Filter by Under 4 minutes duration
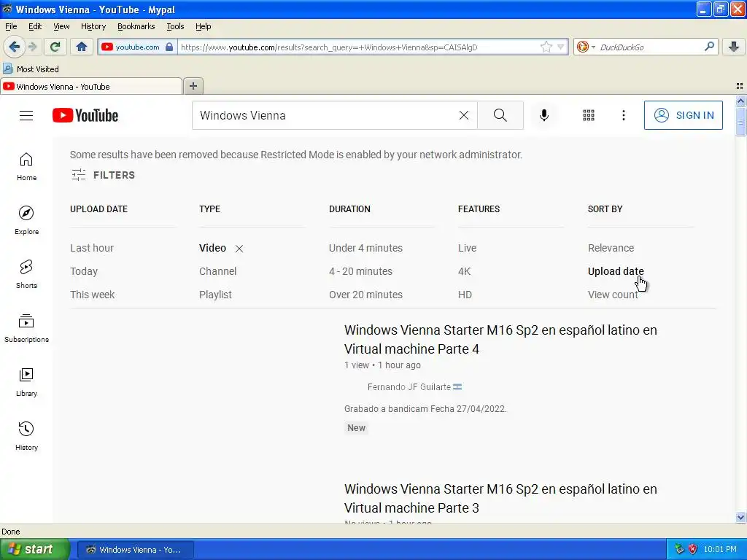The image size is (747, 560). click(x=365, y=248)
